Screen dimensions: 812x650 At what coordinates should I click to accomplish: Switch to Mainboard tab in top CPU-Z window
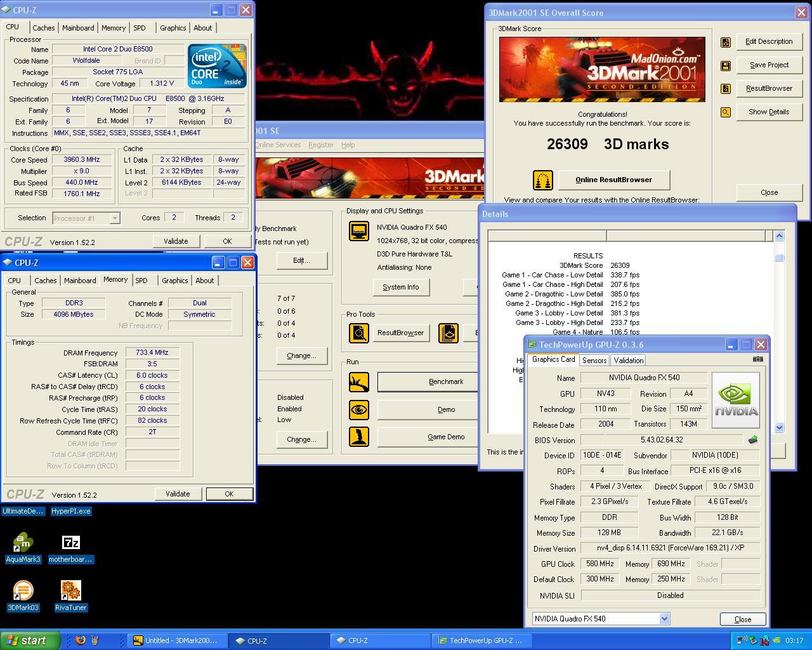(78, 28)
